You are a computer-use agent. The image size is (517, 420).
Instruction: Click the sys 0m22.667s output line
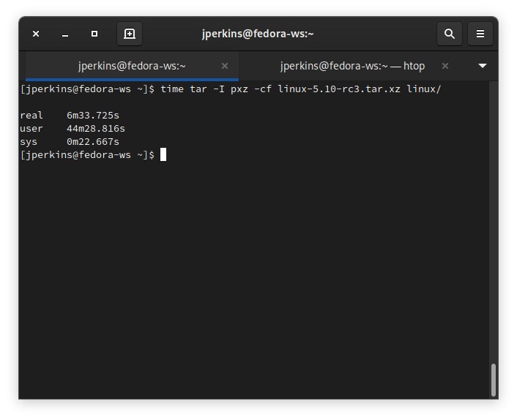tap(70, 142)
